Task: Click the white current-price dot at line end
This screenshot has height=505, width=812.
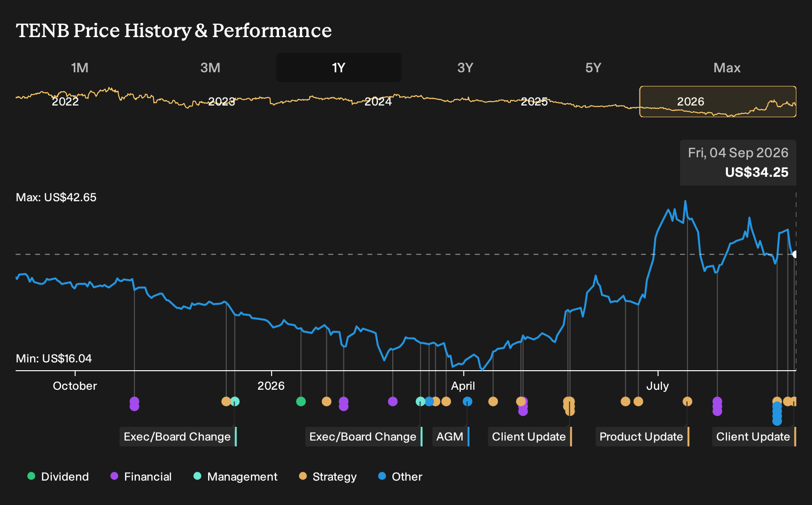Action: (795, 254)
